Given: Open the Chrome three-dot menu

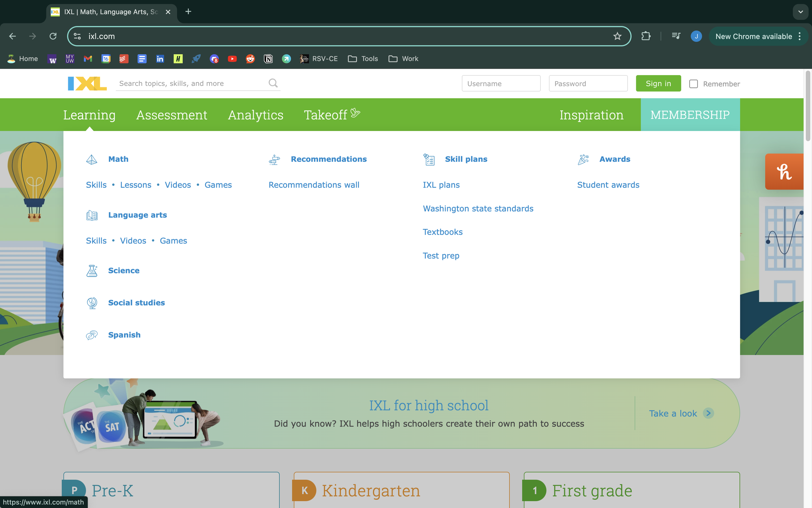Looking at the screenshot, I should point(800,36).
